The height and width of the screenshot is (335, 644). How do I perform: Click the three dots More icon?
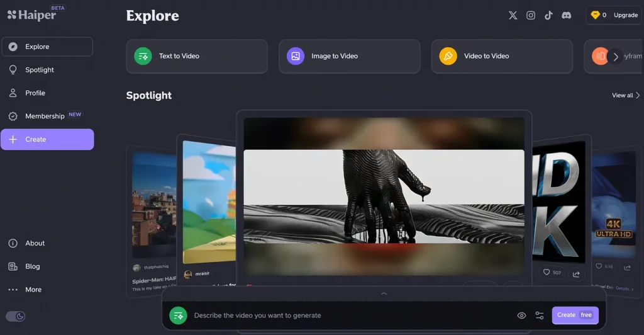point(13,290)
